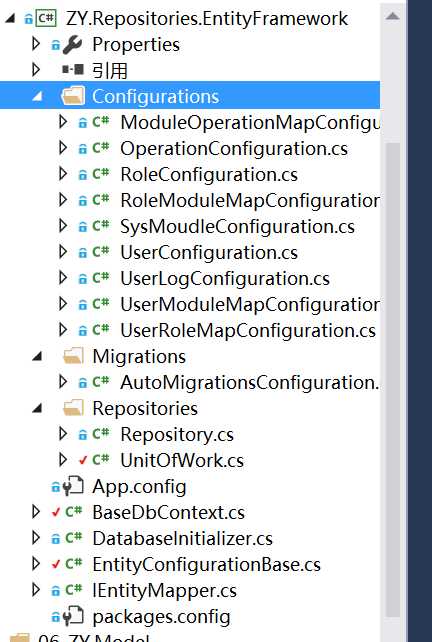Click the C# icon of UnitOfWork.cs

click(x=100, y=459)
